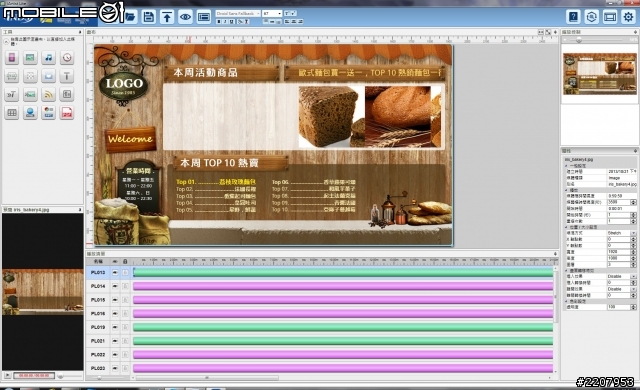Toggle visibility of layer PL013
Viewport: 640px width, 390px height.
(x=115, y=273)
